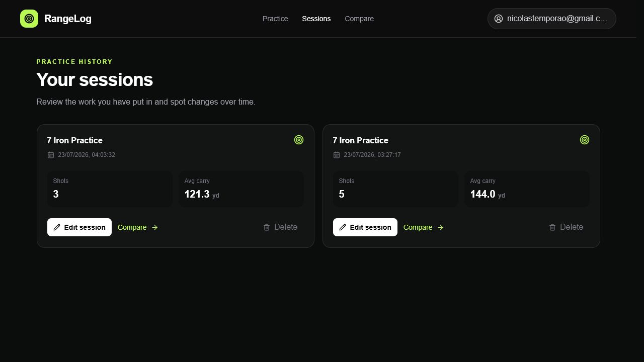Open the Practice nav item

coord(275,19)
